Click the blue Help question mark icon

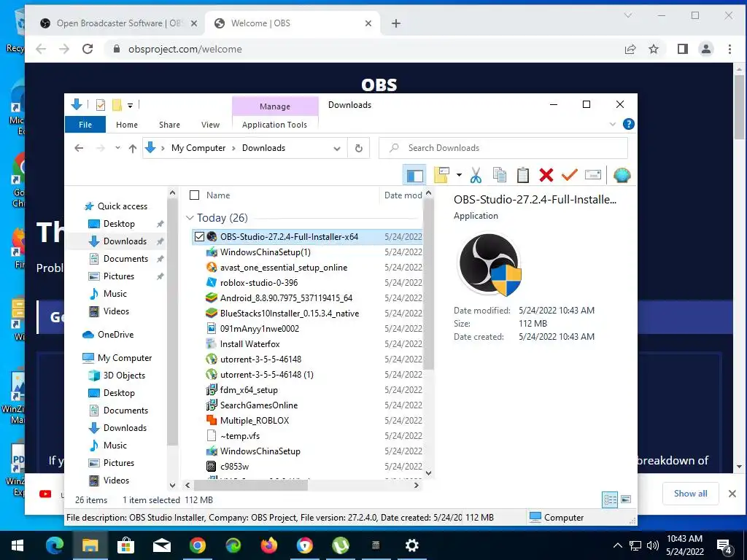[x=628, y=124]
